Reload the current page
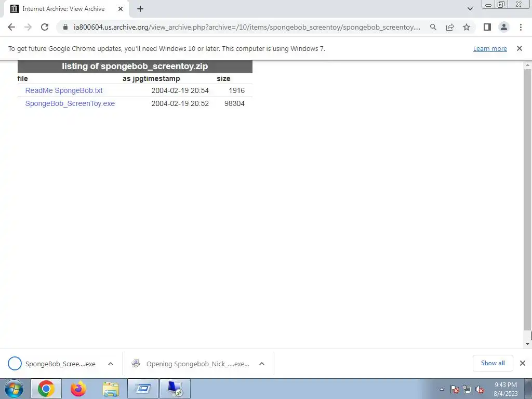This screenshot has height=399, width=532. click(x=45, y=27)
